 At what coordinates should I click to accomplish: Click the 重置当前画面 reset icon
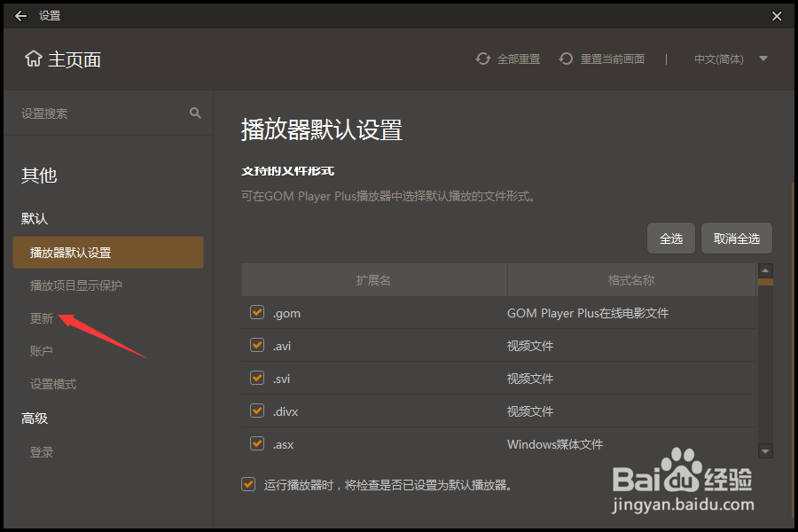[566, 59]
